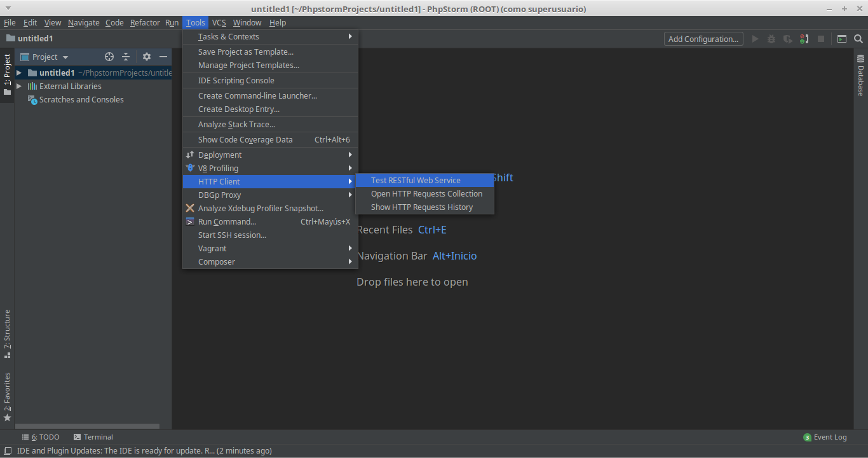Open the VCS menu
Screen dimensions: 868x458
point(219,22)
